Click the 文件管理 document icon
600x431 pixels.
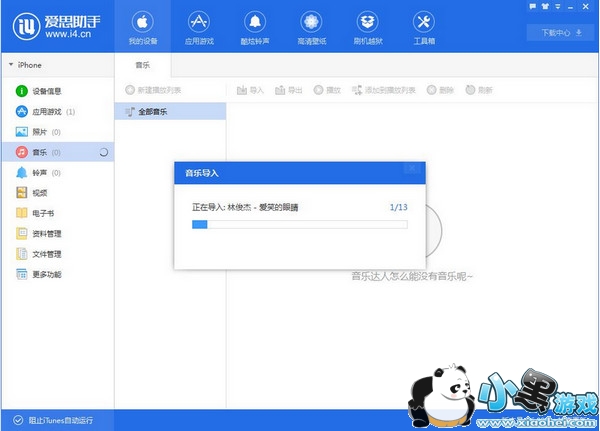[x=21, y=253]
